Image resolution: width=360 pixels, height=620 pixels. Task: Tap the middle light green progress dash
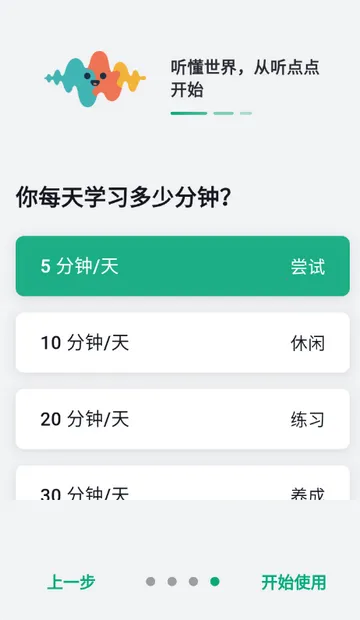[x=224, y=113]
